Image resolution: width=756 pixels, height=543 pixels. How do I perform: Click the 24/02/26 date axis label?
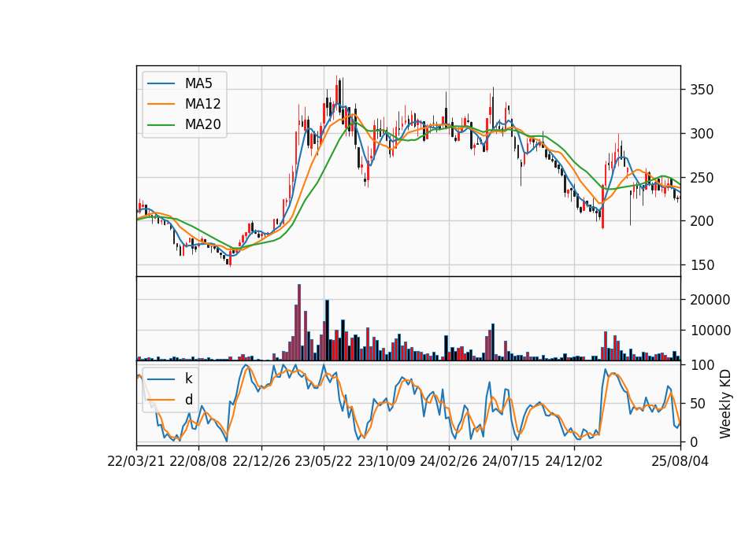(x=448, y=461)
